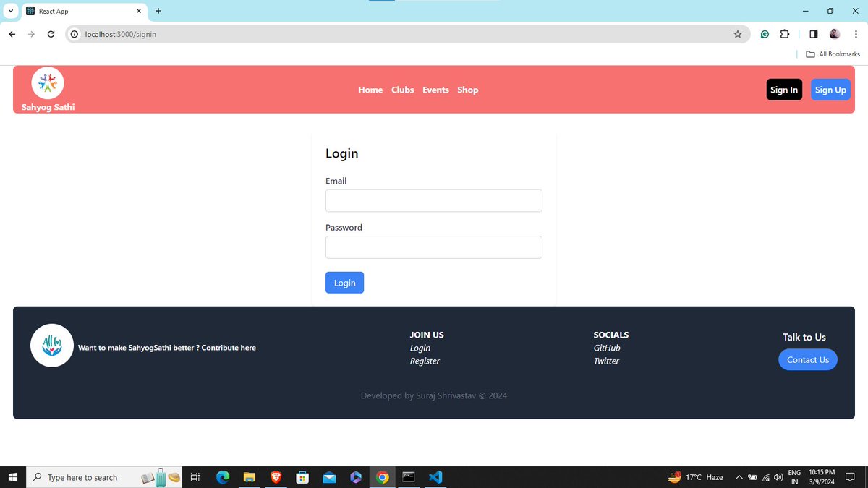Viewport: 868px width, 488px height.
Task: Open File Explorer from taskbar
Action: click(x=250, y=477)
